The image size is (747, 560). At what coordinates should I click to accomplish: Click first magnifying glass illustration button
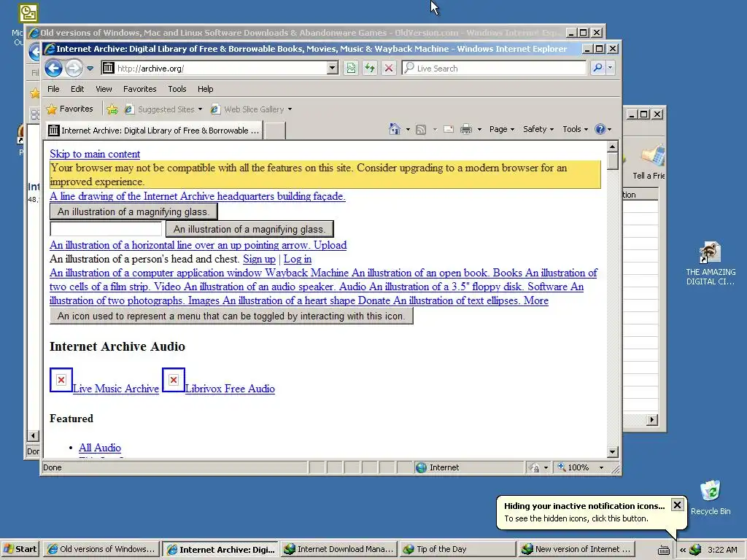tap(133, 211)
